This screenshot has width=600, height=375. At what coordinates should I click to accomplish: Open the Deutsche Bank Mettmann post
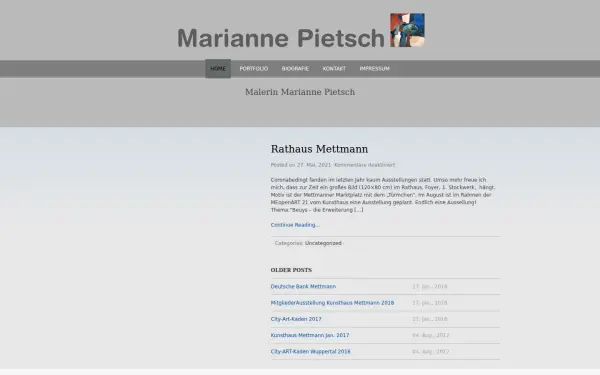tap(303, 287)
